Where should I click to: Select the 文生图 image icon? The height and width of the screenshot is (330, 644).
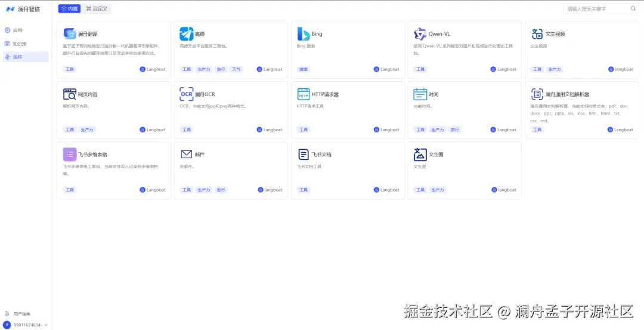point(420,155)
